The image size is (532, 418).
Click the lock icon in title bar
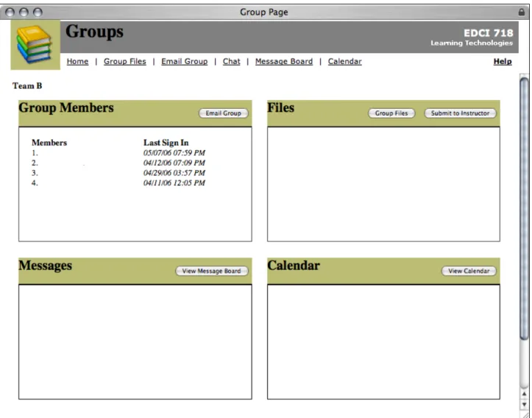click(522, 13)
